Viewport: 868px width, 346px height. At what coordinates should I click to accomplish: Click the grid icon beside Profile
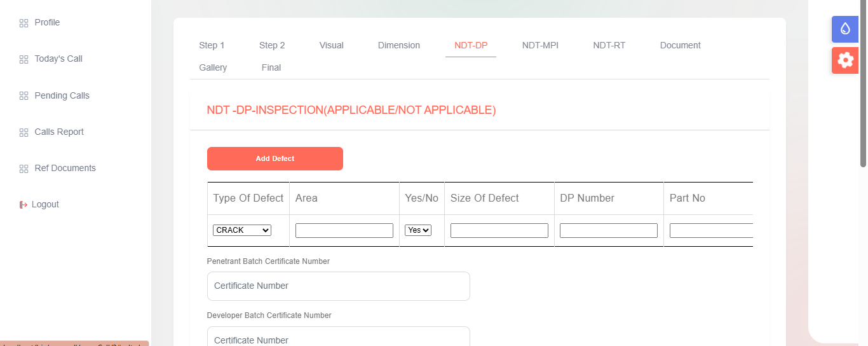click(x=24, y=23)
